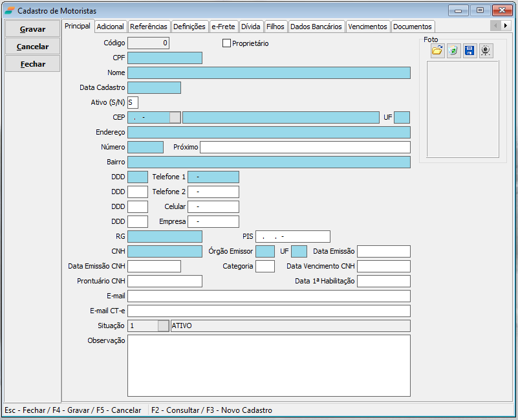Viewport: 518px width, 420px height.
Task: Click the Foto preview area
Action: point(462,109)
